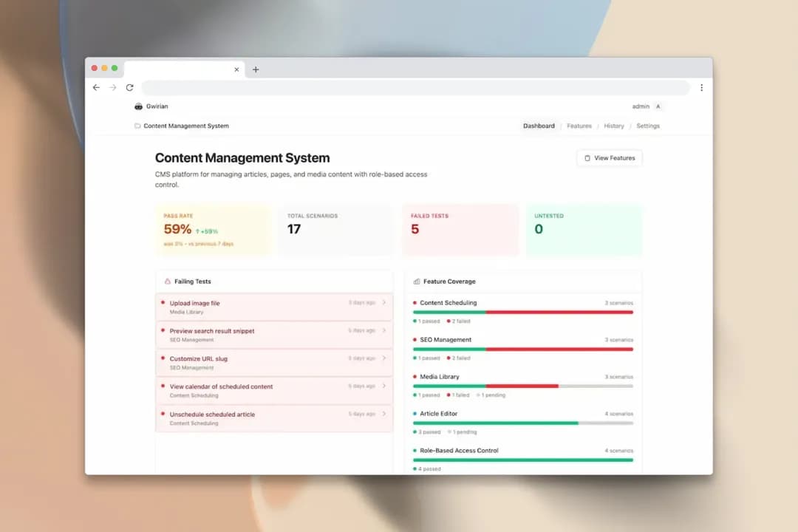Click the +59% pass rate change indicator
798x532 pixels.
pos(207,231)
